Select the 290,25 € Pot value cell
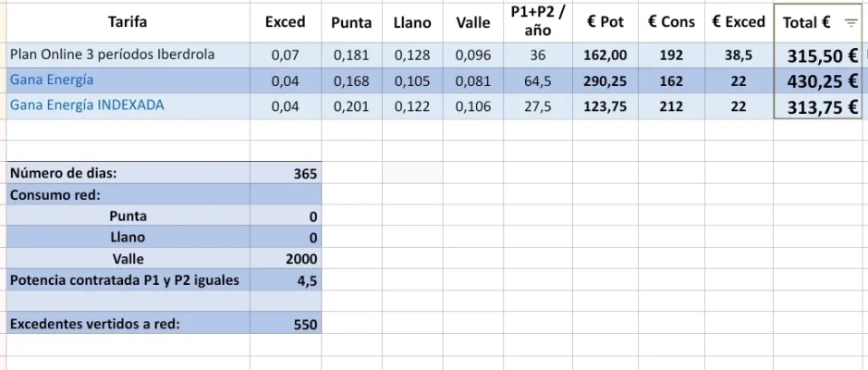 605,80
